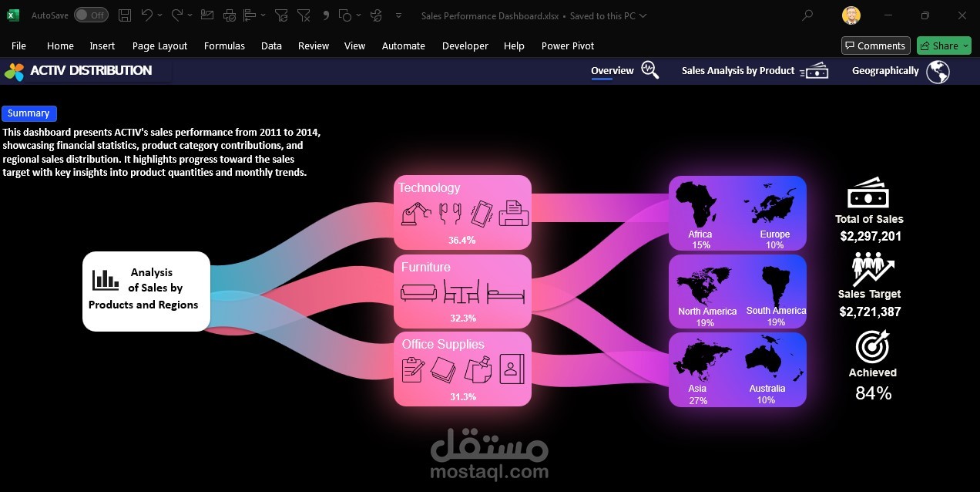The width and height of the screenshot is (980, 492).
Task: Click the search magnifier in title bar
Action: coord(807,15)
